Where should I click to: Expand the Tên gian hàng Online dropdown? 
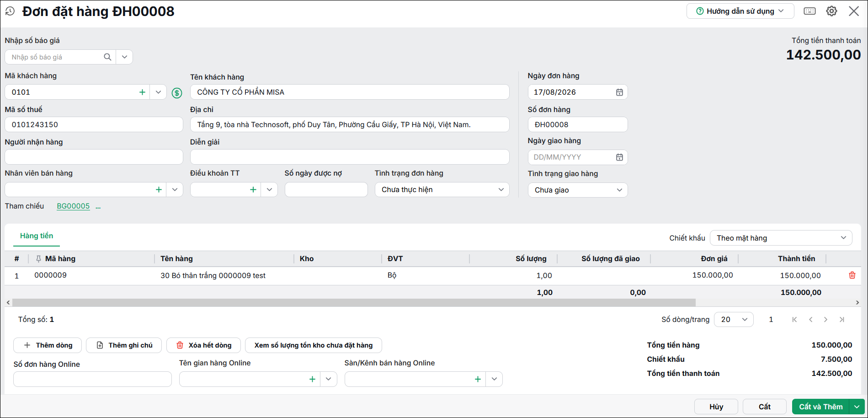click(x=329, y=379)
